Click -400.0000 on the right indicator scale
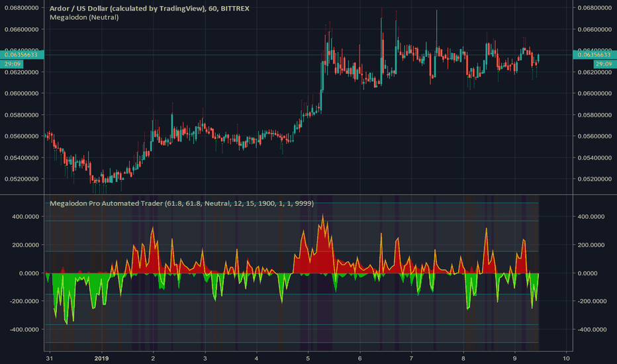 point(592,330)
